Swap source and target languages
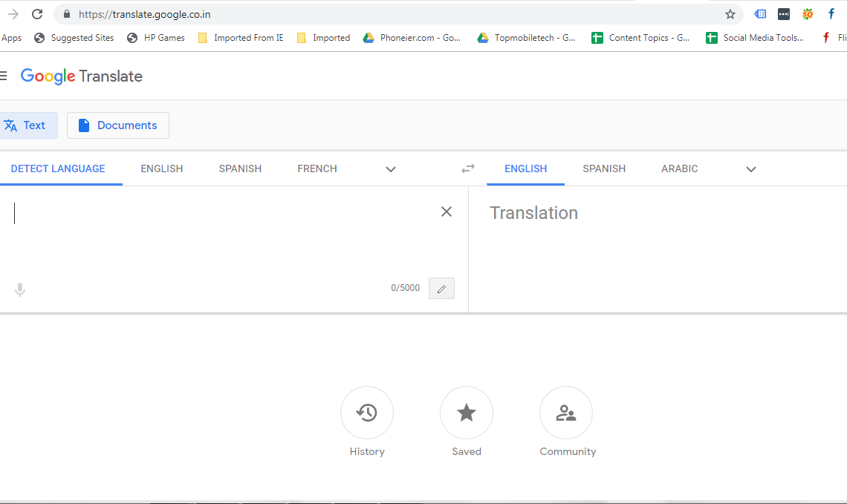 tap(468, 169)
